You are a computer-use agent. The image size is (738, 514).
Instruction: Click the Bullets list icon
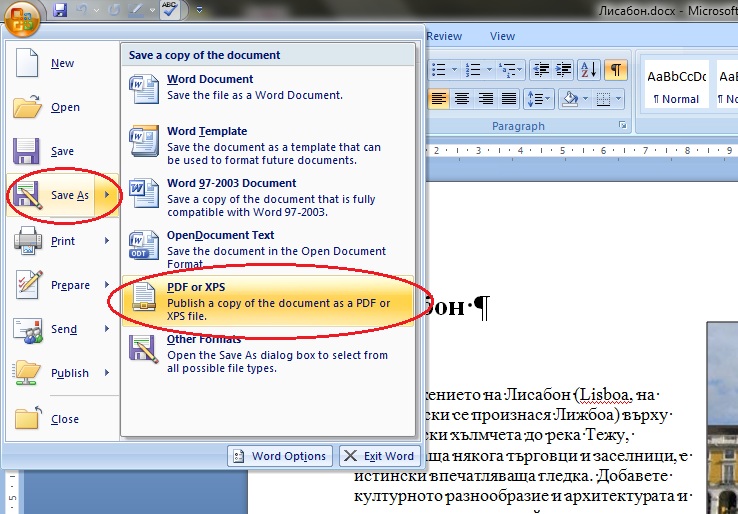coord(439,70)
